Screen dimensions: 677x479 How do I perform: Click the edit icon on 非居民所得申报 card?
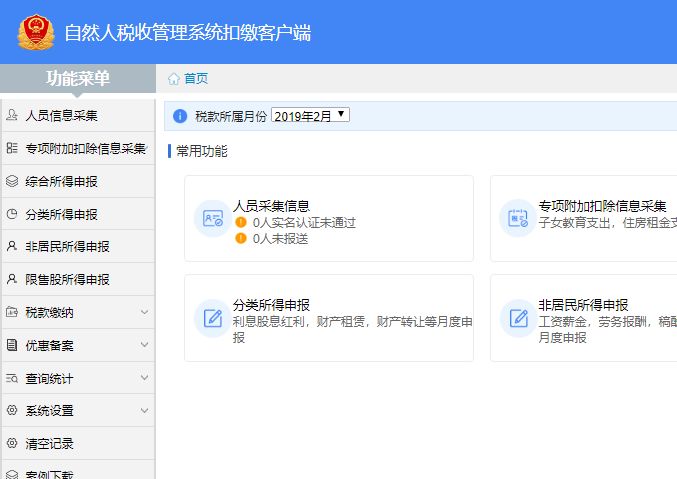click(518, 318)
